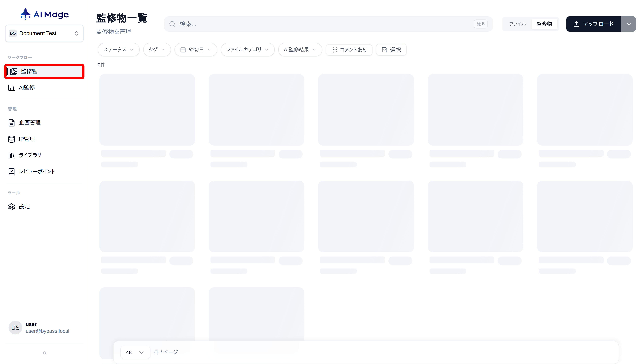Select the ライブラリ library icon
This screenshot has height=364, width=643.
tap(12, 155)
